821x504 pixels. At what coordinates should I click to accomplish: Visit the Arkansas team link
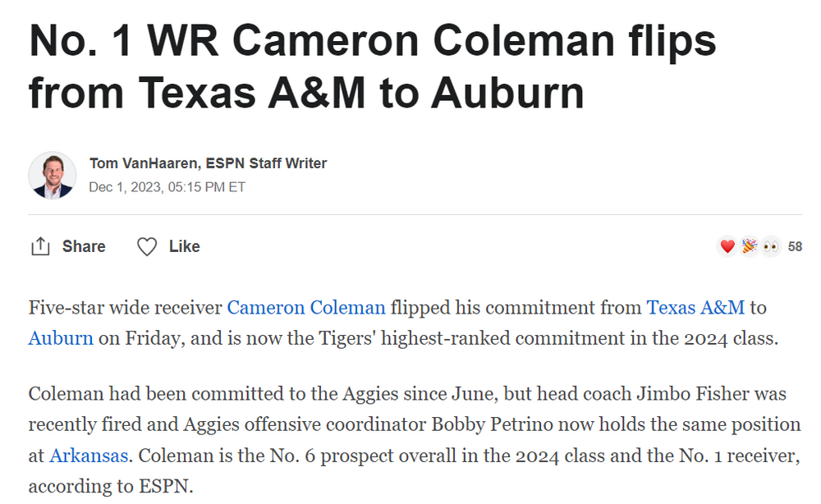click(x=81, y=454)
